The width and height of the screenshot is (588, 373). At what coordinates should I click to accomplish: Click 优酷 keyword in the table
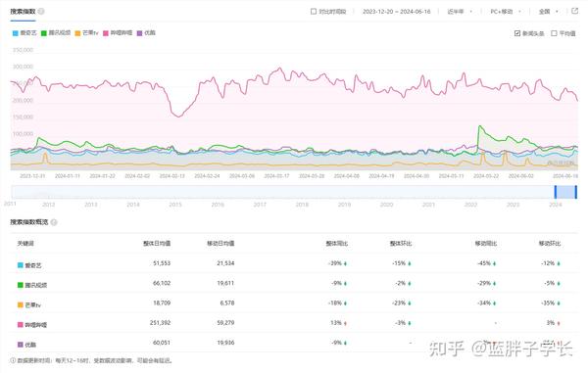coord(30,345)
